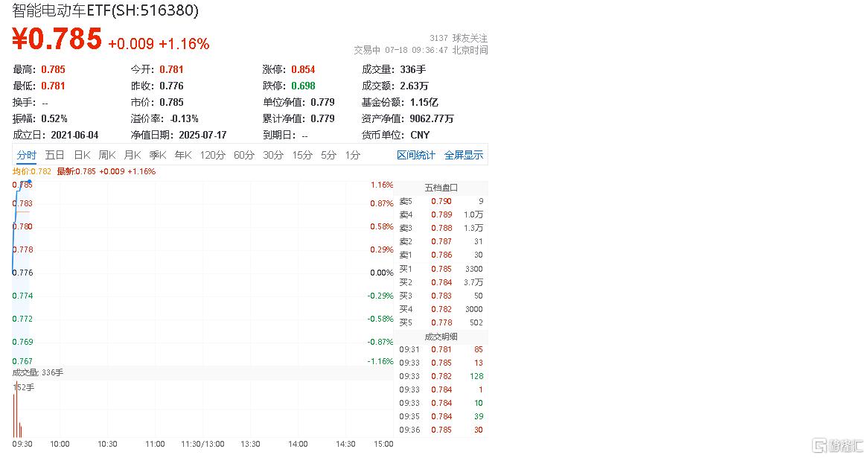The height and width of the screenshot is (458, 868).
Task: Click the 买2 row at 0.784
Action: pyautogui.click(x=441, y=282)
